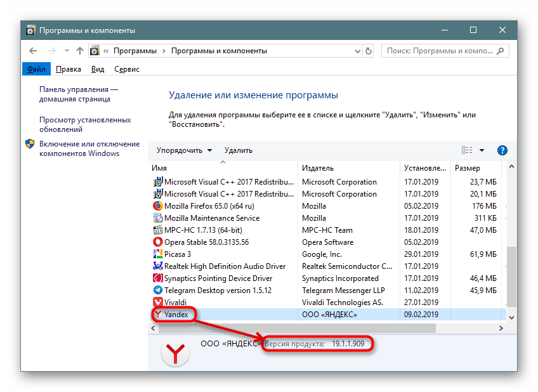This screenshot has width=538, height=392.
Task: Select the Vivaldi icon
Action: (x=157, y=302)
